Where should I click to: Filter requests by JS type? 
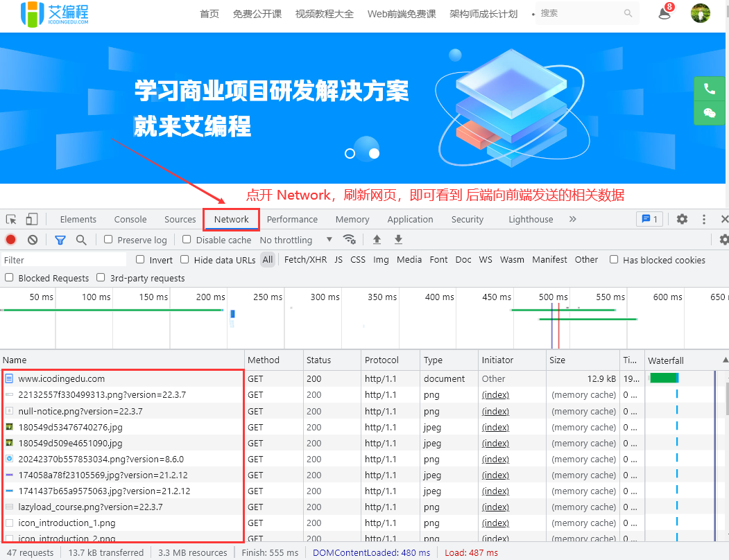click(338, 260)
